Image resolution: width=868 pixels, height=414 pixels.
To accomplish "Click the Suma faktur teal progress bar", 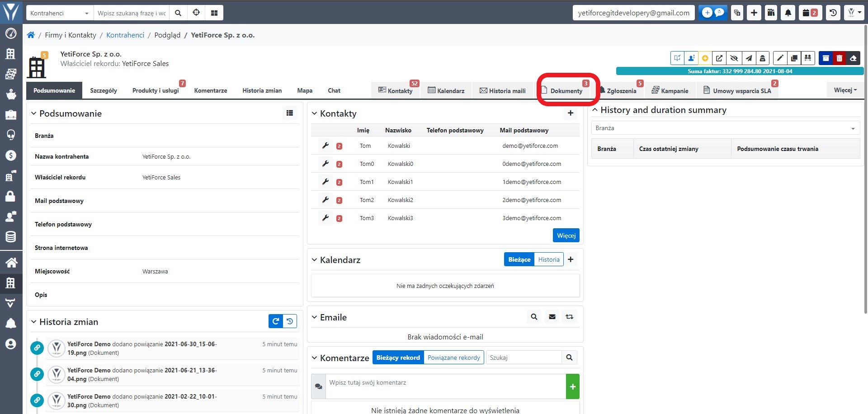I will (740, 71).
